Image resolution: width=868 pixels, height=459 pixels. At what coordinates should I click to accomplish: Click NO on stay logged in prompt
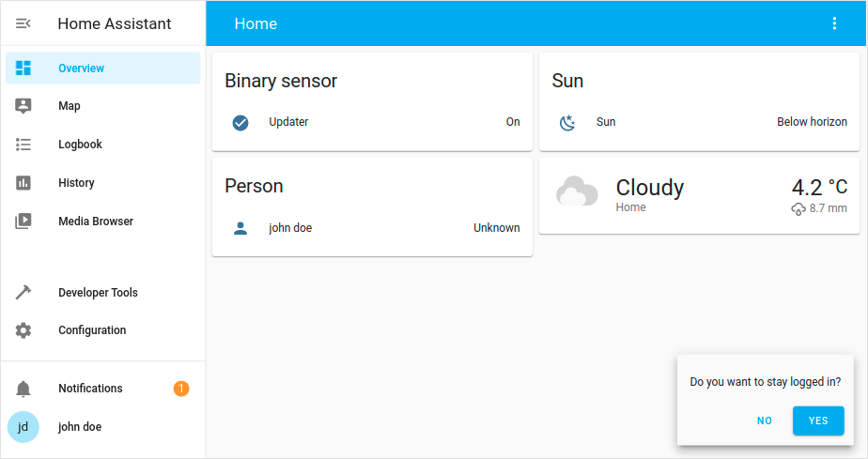pos(765,421)
